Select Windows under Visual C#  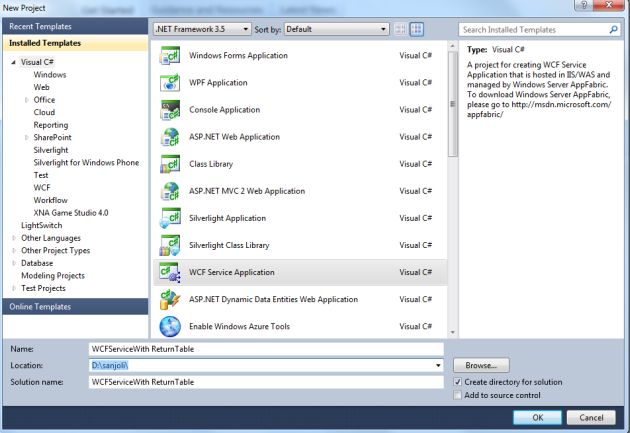50,75
